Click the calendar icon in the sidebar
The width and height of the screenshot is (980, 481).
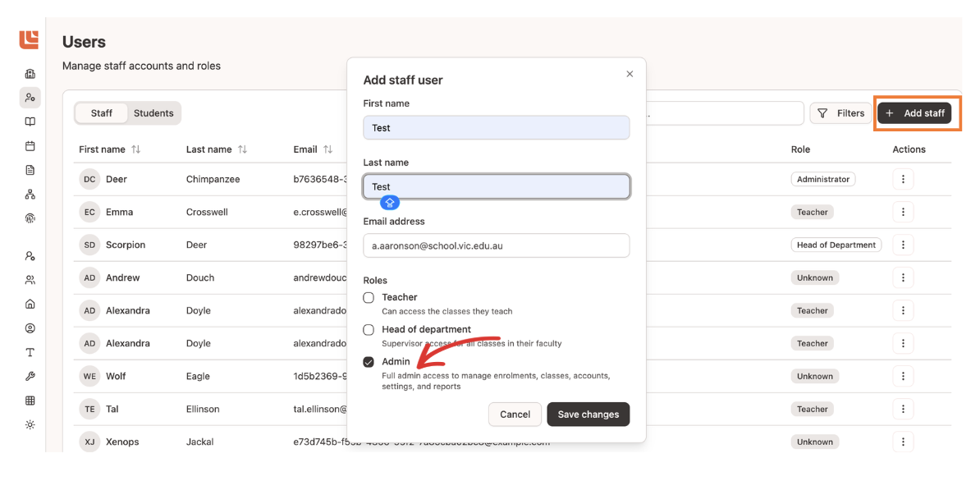[x=30, y=146]
